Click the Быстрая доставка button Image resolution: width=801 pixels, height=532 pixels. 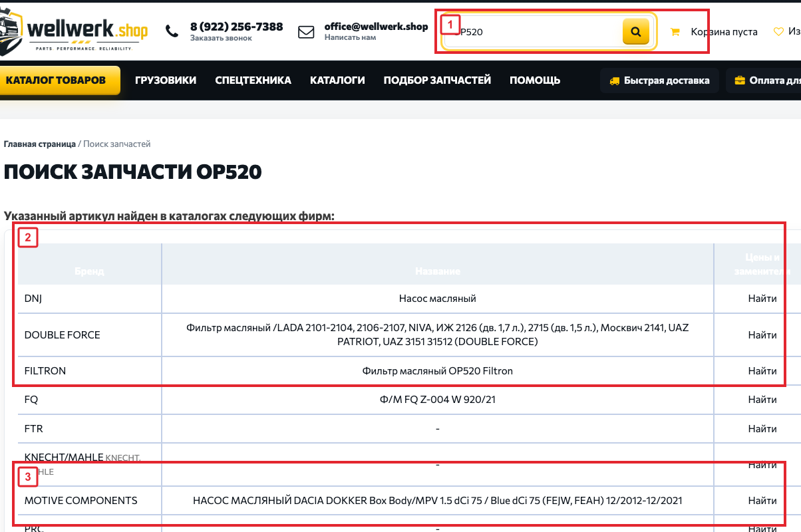[659, 80]
